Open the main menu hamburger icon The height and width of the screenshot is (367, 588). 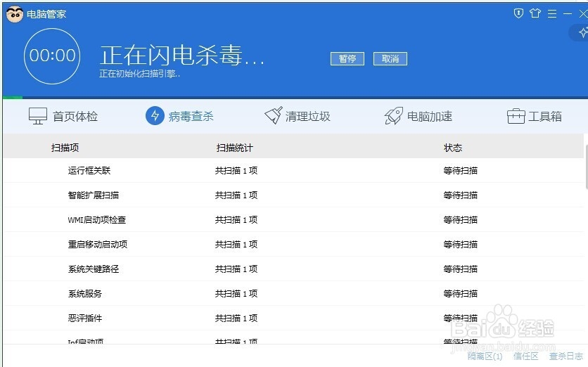(x=552, y=14)
